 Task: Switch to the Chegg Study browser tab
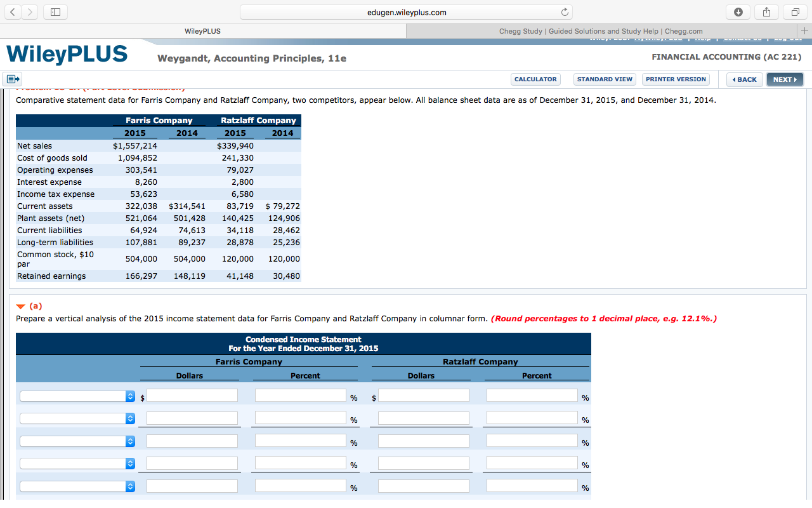tap(601, 31)
